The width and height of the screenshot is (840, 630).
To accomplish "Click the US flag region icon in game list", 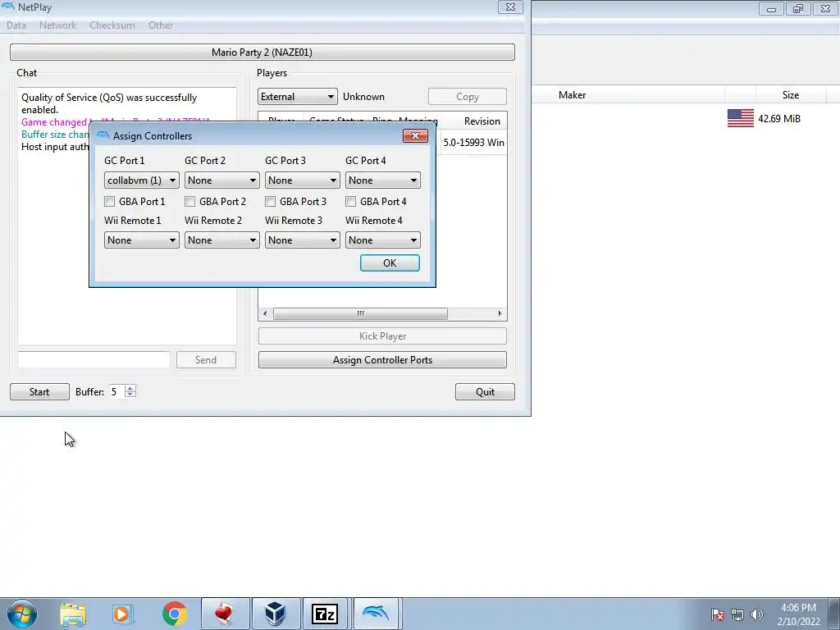I will 741,118.
